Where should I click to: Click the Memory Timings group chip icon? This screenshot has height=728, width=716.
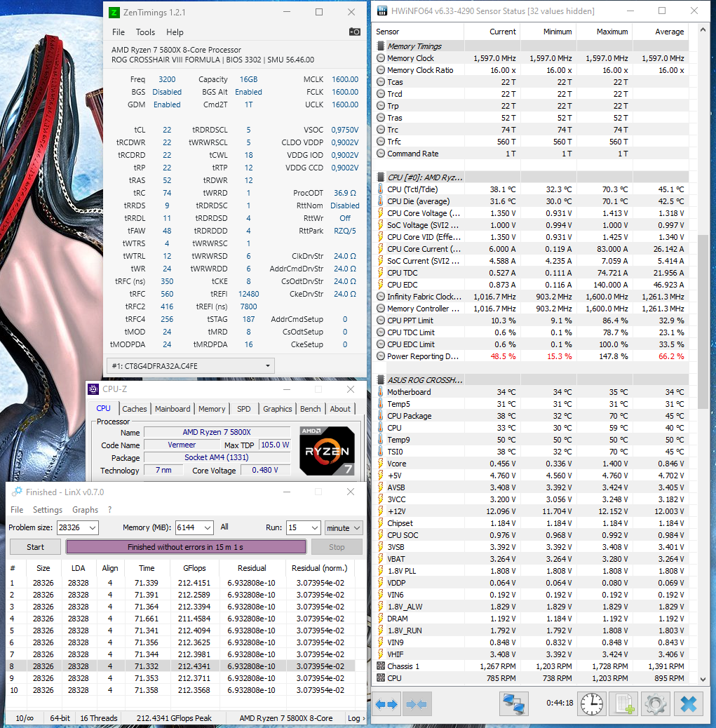click(x=380, y=46)
